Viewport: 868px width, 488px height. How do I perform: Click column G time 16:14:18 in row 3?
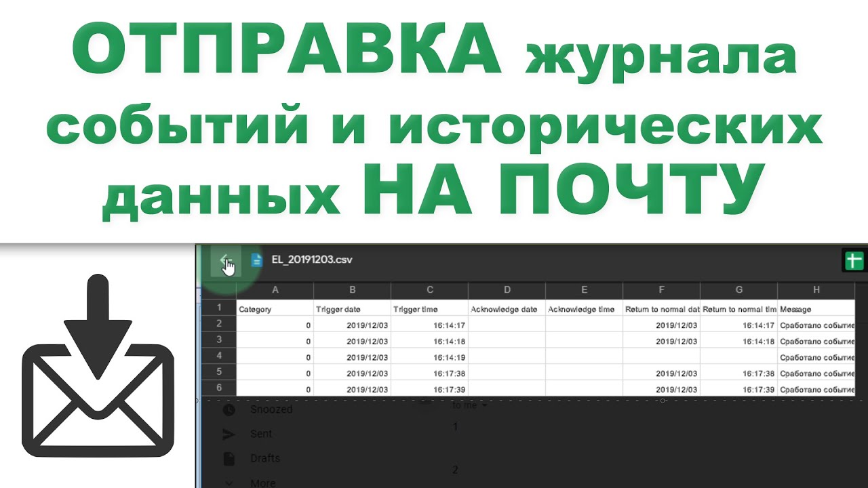pos(739,341)
